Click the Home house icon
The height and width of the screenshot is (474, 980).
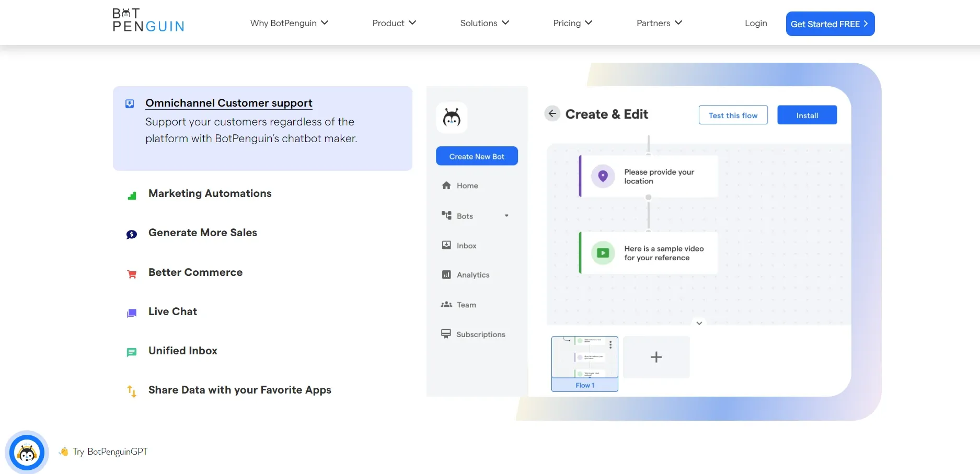coord(446,186)
